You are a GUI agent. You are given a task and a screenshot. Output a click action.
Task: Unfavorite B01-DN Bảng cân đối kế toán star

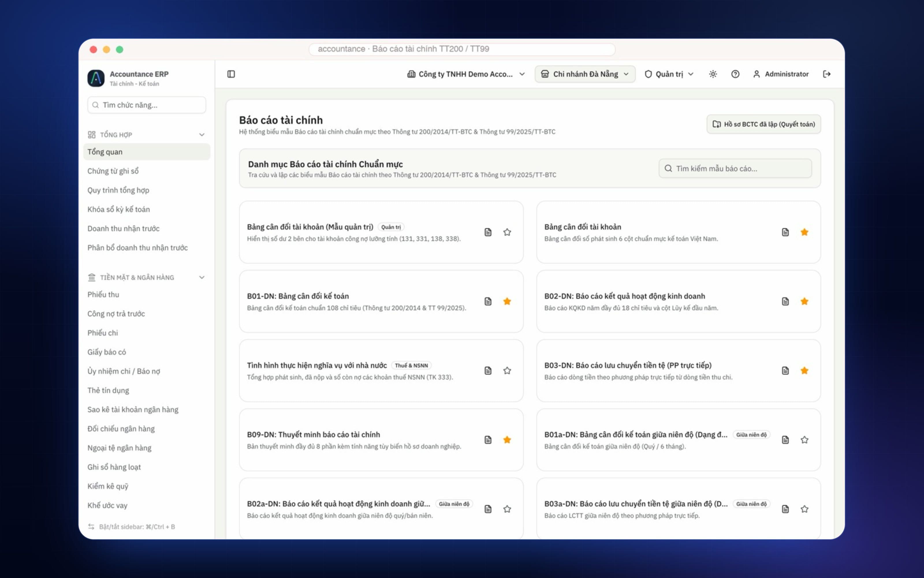click(507, 301)
